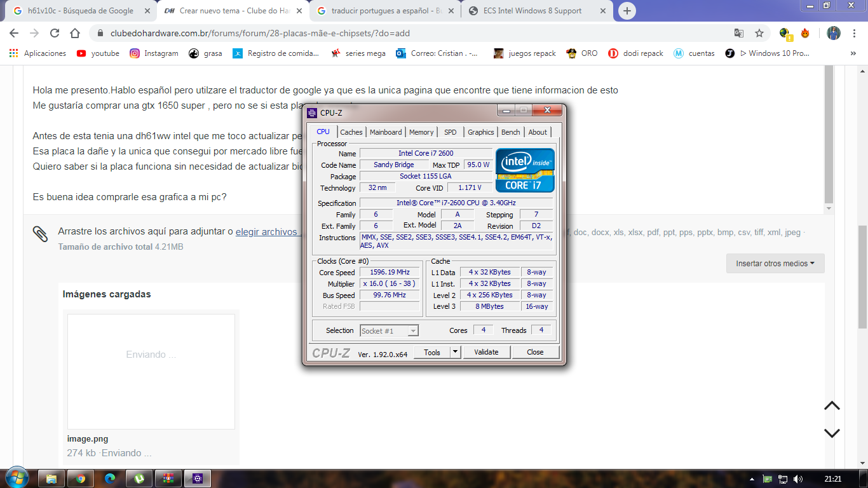This screenshot has height=488, width=868.
Task: Show hidden bookmarks overflow chevron
Action: click(x=853, y=53)
